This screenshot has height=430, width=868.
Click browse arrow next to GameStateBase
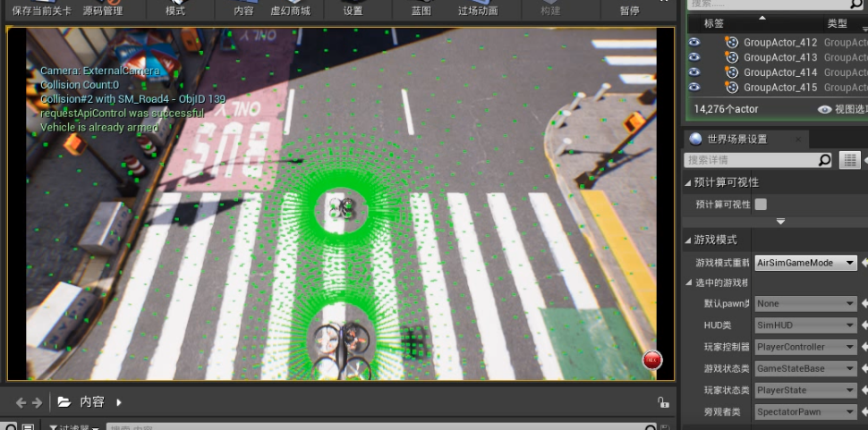864,368
